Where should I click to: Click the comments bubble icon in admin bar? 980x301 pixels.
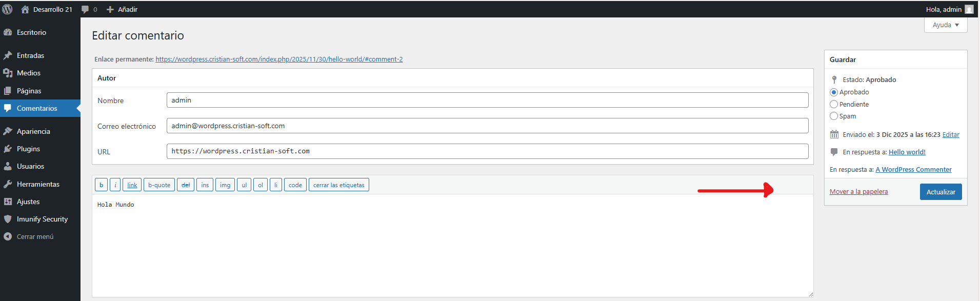[85, 9]
